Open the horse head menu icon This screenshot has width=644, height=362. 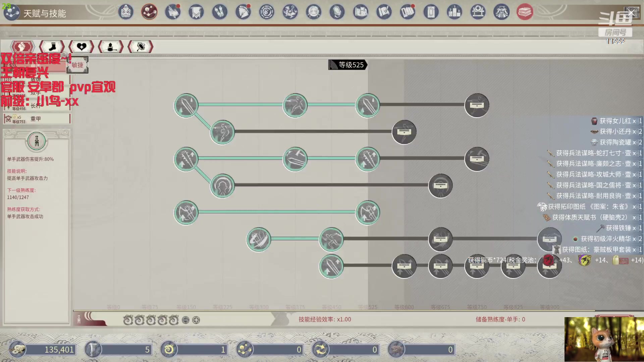pos(243,12)
